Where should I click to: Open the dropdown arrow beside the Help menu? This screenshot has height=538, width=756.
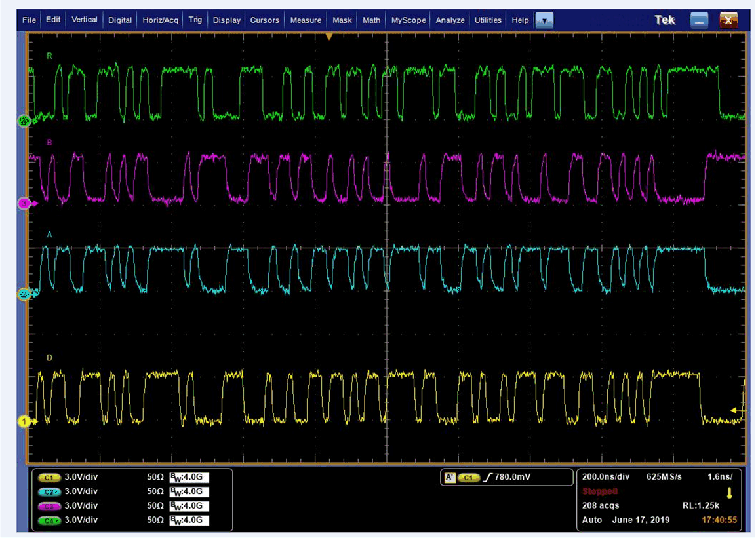(x=545, y=20)
